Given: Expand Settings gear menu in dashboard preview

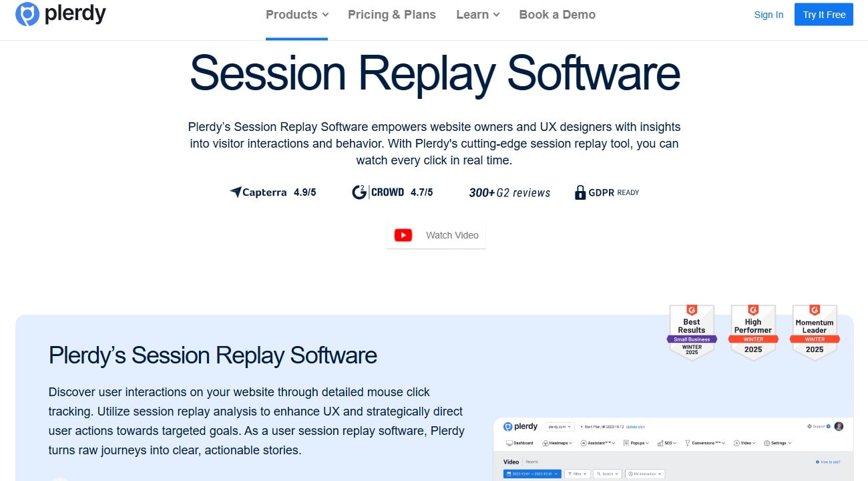Looking at the screenshot, I should 777,443.
